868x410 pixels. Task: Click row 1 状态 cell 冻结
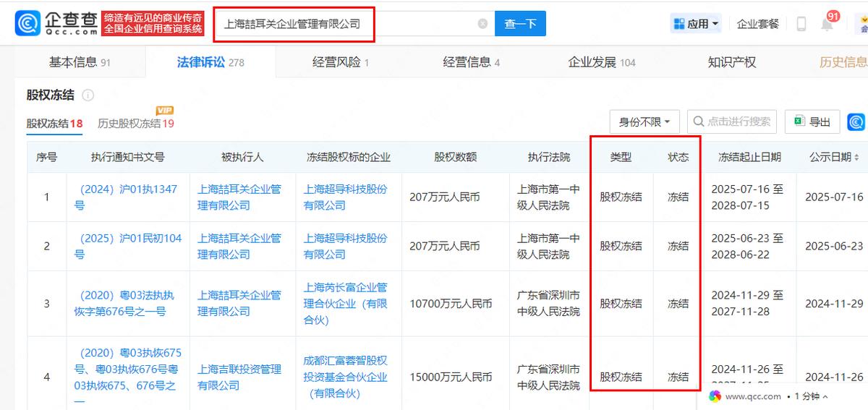678,197
